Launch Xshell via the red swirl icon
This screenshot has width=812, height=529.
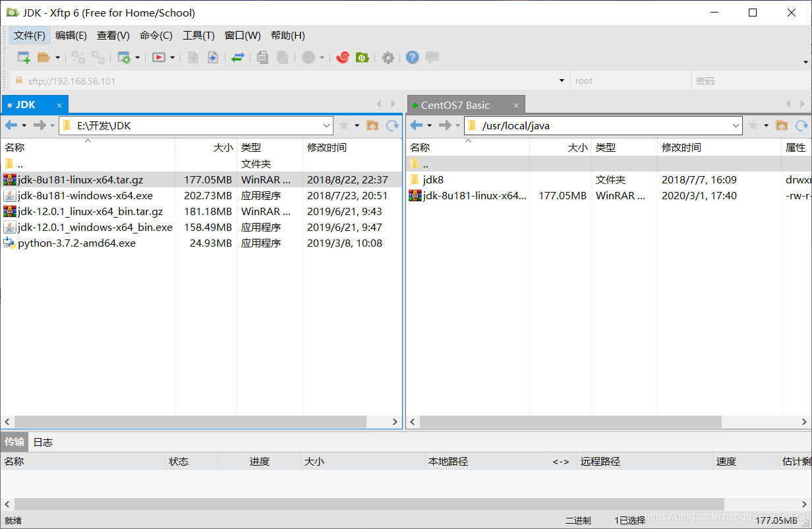tap(342, 57)
